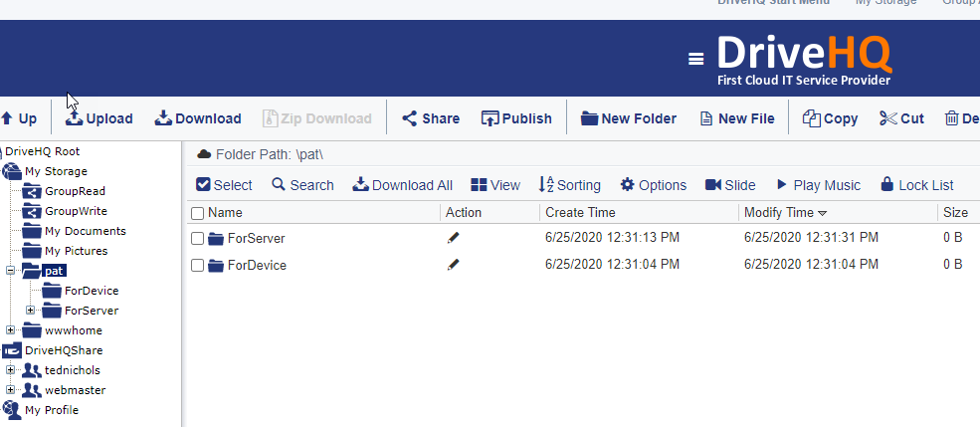Viewport: 980px width, 427px height.
Task: Open the ForDevice folder in the file list
Action: (257, 265)
